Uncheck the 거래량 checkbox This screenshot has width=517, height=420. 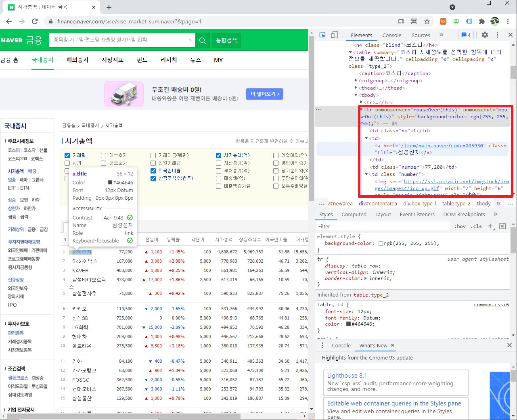67,155
